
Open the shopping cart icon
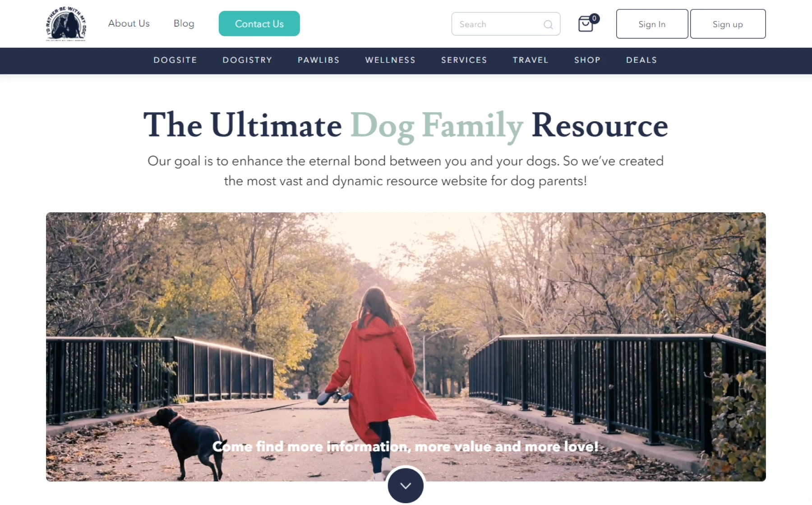click(586, 24)
